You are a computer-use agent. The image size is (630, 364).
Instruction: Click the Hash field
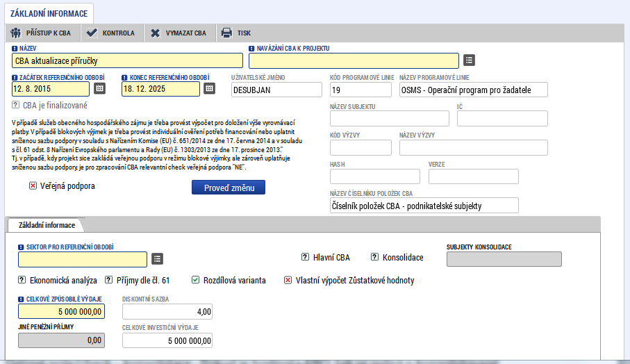click(x=375, y=176)
